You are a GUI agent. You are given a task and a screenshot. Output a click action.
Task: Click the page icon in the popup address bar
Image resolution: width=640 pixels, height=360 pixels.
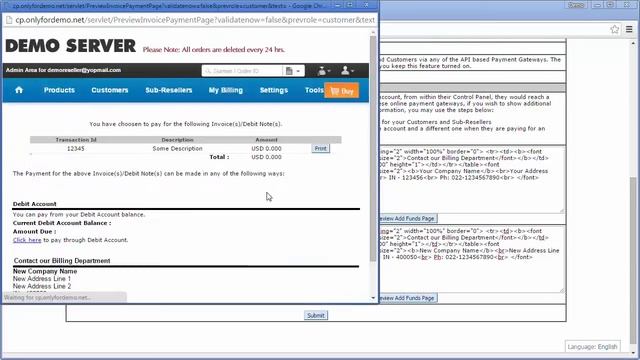(9, 20)
